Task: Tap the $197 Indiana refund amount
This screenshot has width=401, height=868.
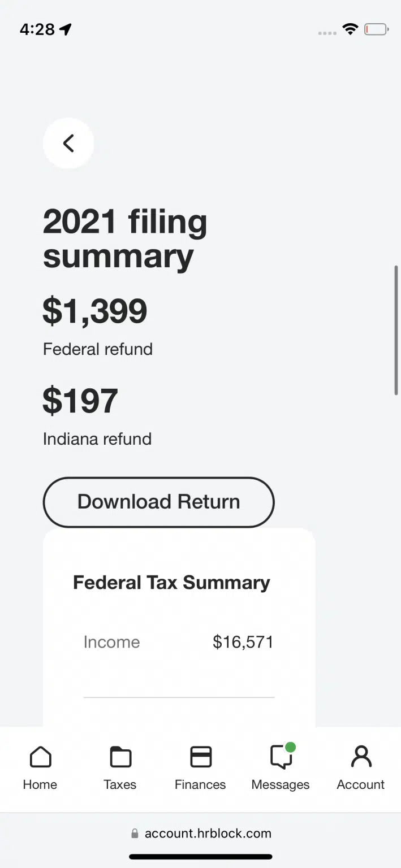Action: point(80,401)
